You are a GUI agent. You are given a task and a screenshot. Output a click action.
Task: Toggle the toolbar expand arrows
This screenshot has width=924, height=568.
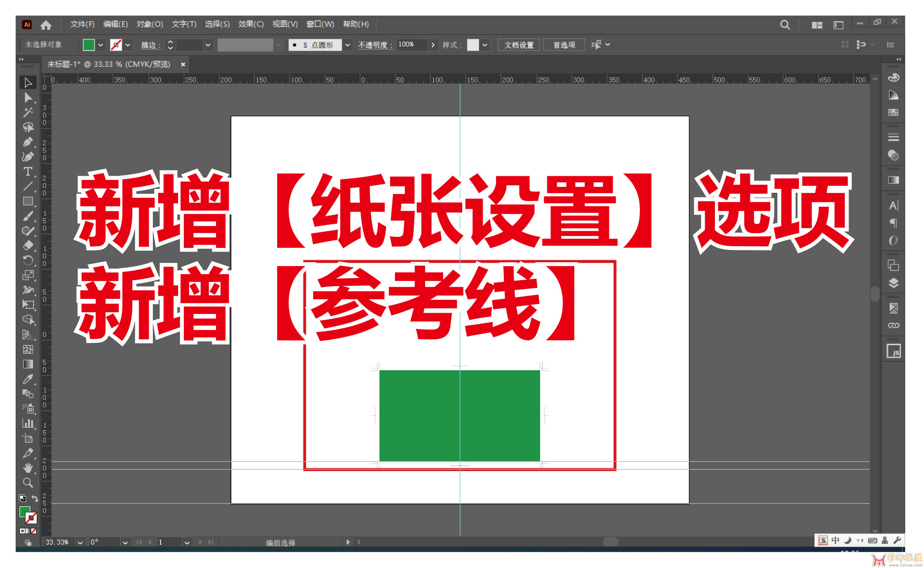point(21,60)
